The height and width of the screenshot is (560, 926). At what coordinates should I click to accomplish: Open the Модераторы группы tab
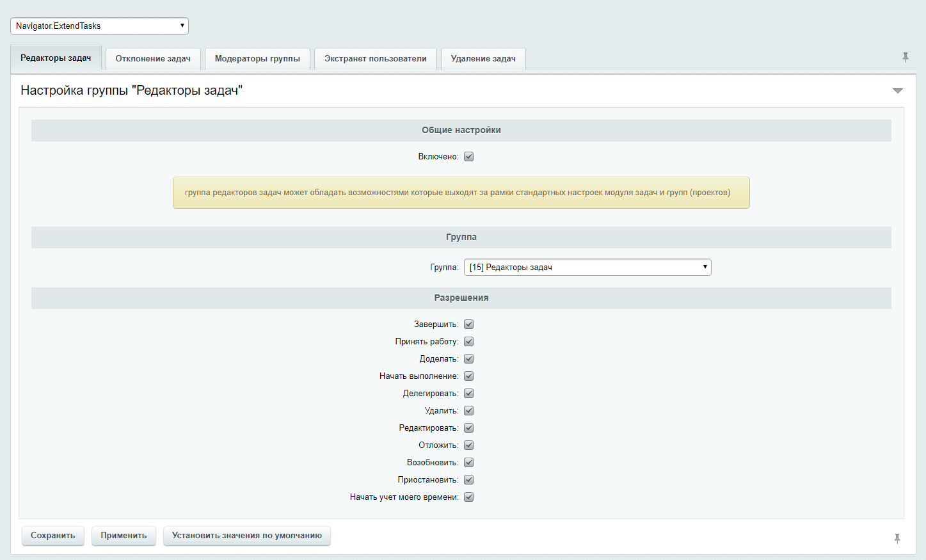[257, 58]
